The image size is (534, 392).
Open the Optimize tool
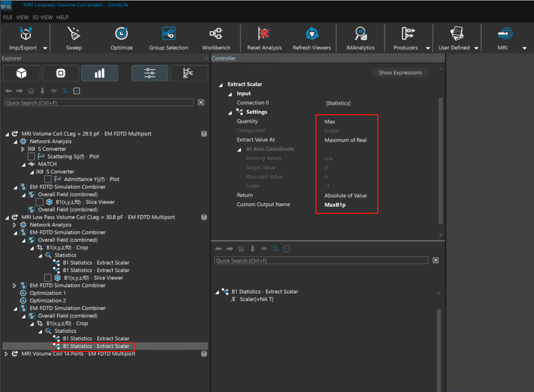click(x=121, y=34)
